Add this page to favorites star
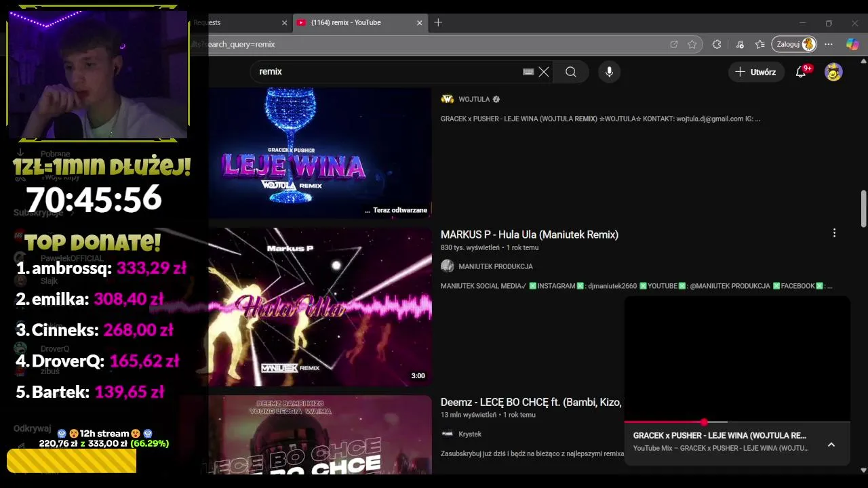 click(x=692, y=44)
